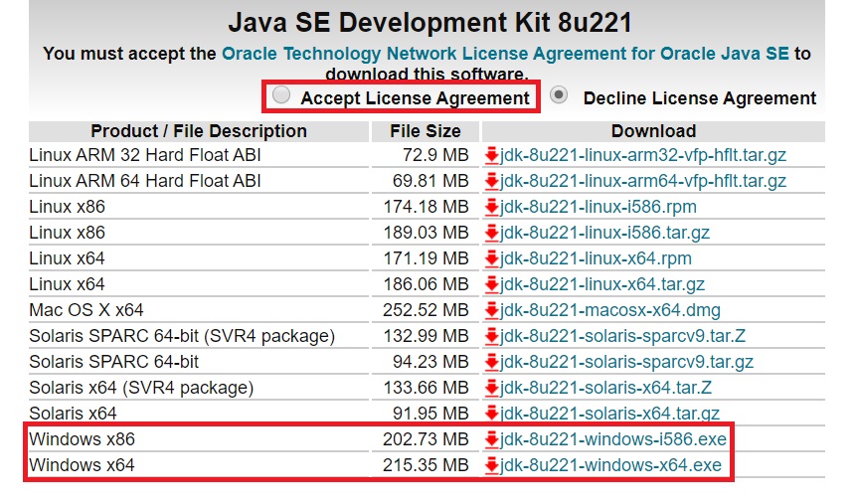This screenshot has height=504, width=858.
Task: Select the Decline License Agreement radio button
Action: point(558,95)
